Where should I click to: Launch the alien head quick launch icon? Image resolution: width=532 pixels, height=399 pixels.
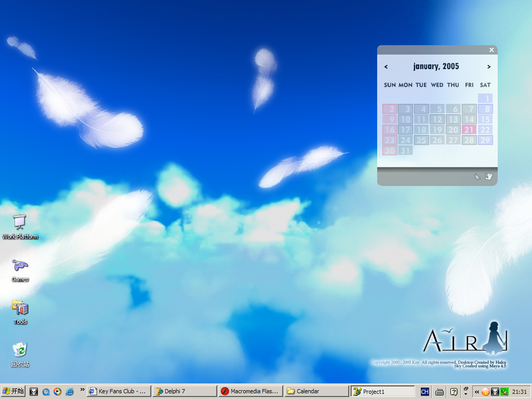pos(34,392)
